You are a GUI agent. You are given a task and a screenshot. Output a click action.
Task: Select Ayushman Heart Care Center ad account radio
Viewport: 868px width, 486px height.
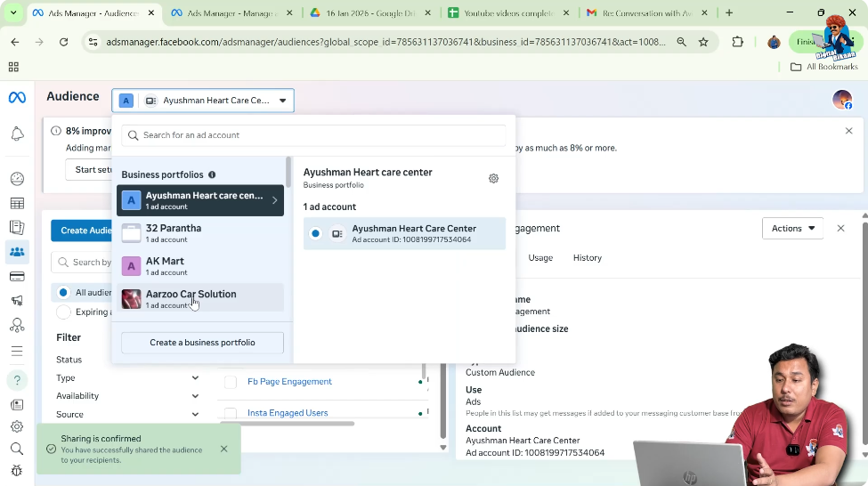(x=315, y=234)
